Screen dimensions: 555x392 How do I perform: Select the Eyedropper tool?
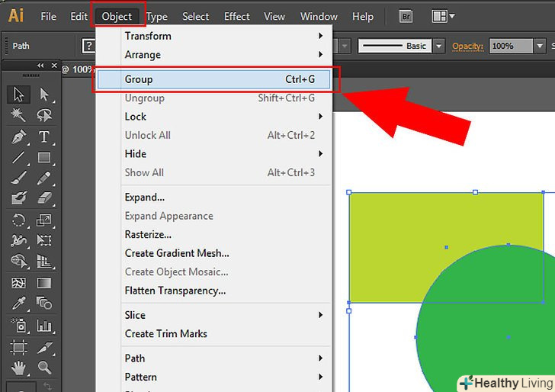point(18,304)
